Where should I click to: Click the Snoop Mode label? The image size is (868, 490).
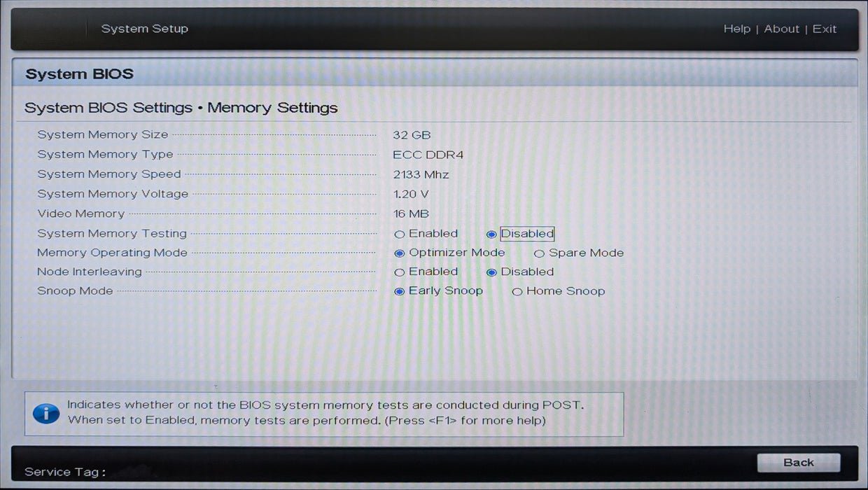[75, 290]
